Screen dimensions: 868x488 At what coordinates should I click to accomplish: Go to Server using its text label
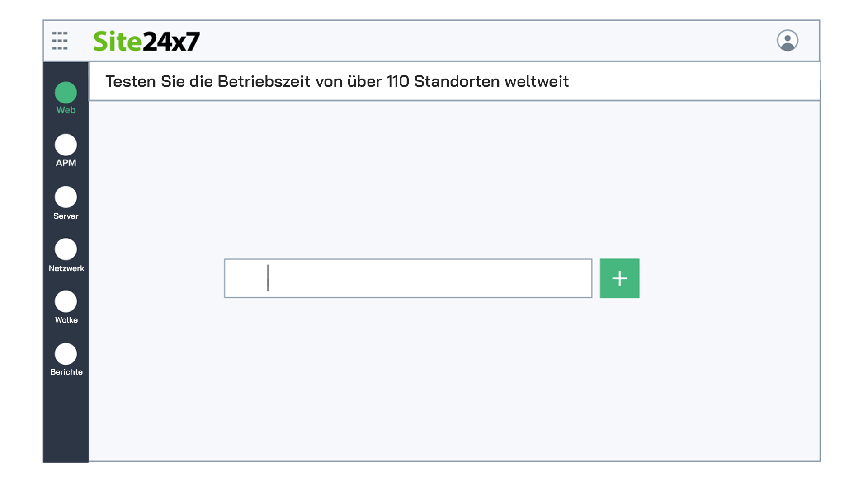(x=66, y=216)
